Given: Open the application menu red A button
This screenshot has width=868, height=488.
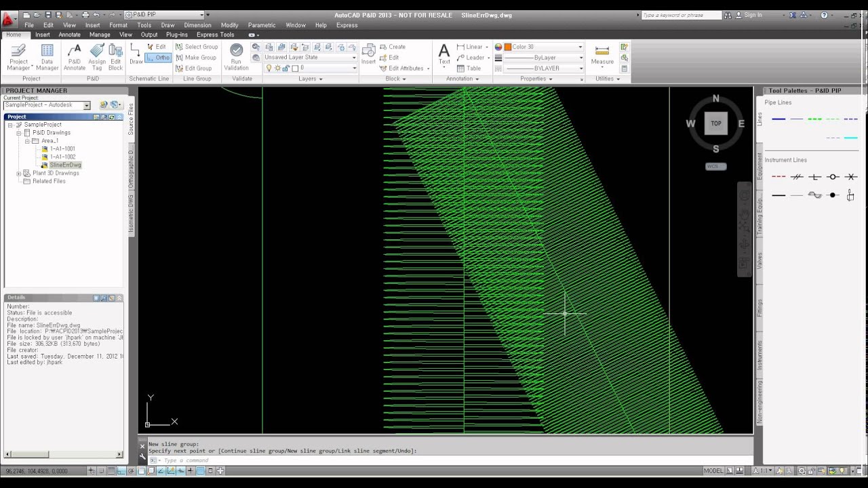Looking at the screenshot, I should pos(9,19).
